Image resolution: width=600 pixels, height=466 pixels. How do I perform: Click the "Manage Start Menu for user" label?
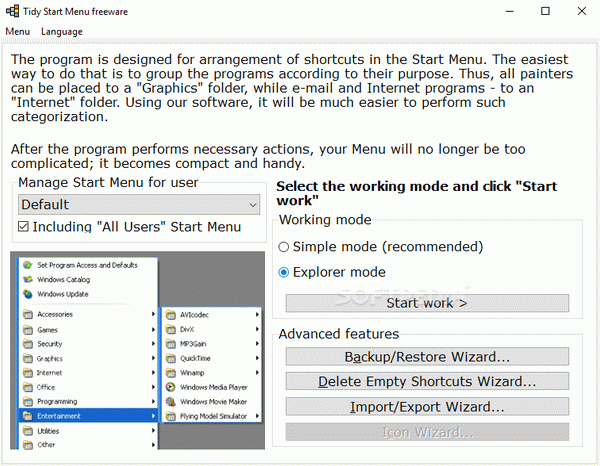(x=108, y=182)
